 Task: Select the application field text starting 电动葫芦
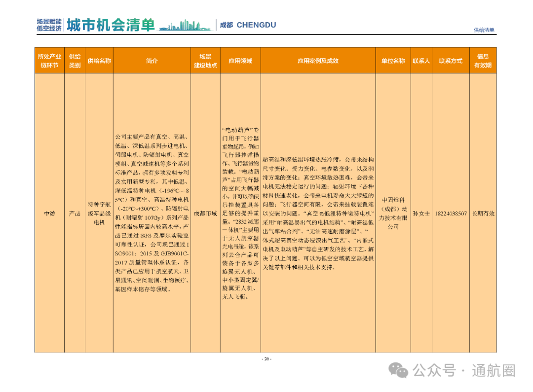[x=241, y=213]
